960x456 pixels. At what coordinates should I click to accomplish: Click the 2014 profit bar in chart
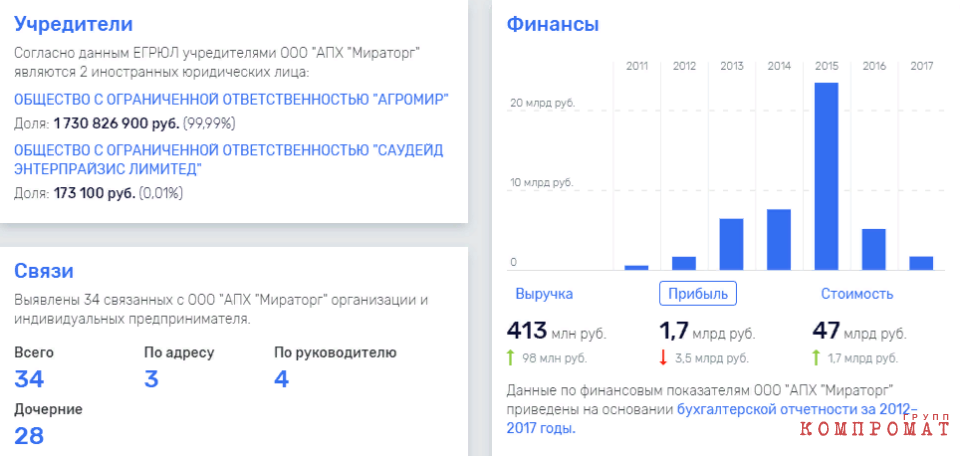(x=779, y=239)
